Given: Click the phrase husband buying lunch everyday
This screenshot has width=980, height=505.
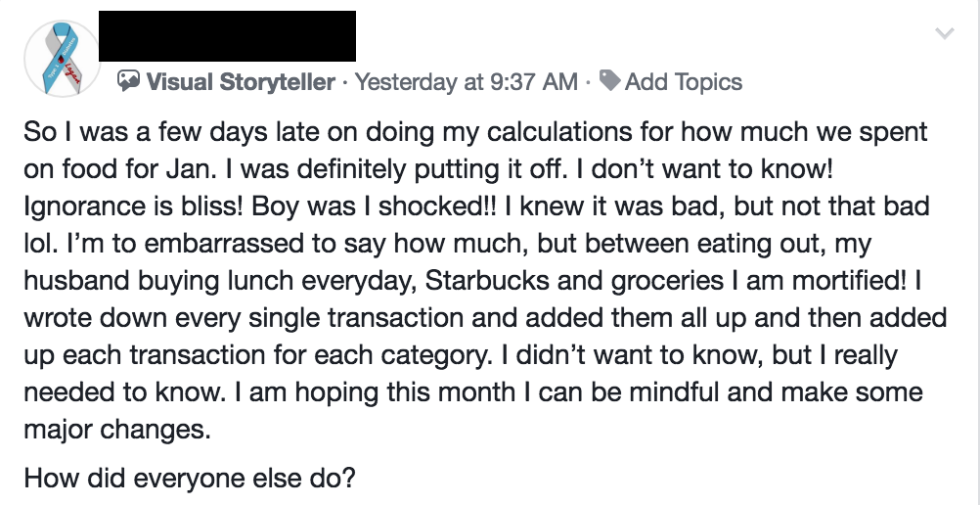Looking at the screenshot, I should (221, 281).
